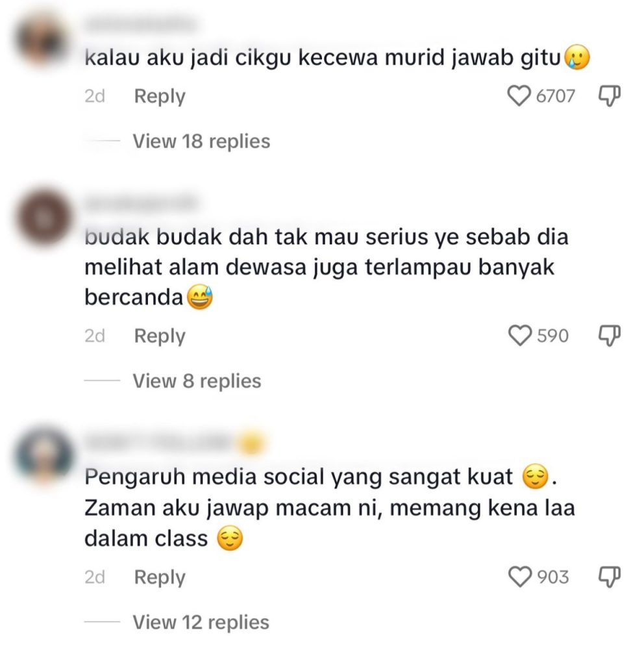Dislike the 'Pengaruh media social' comment
Image resolution: width=644 pixels, height=665 pixels.
coord(609,577)
